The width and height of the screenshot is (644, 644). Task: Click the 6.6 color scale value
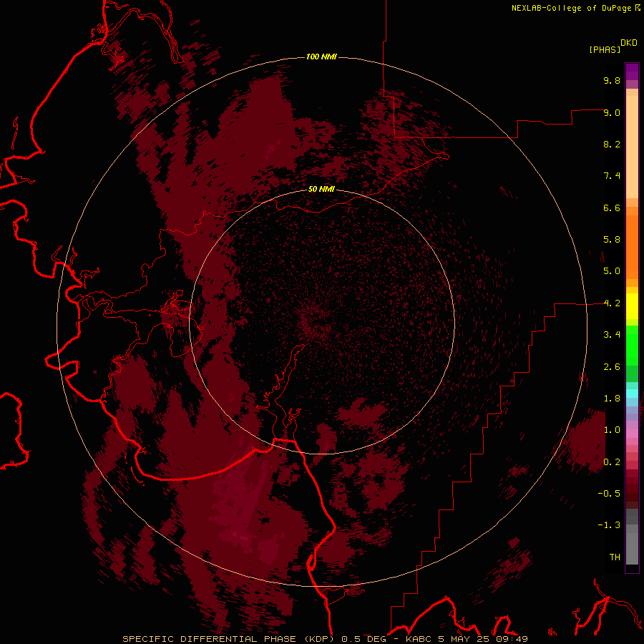point(612,208)
